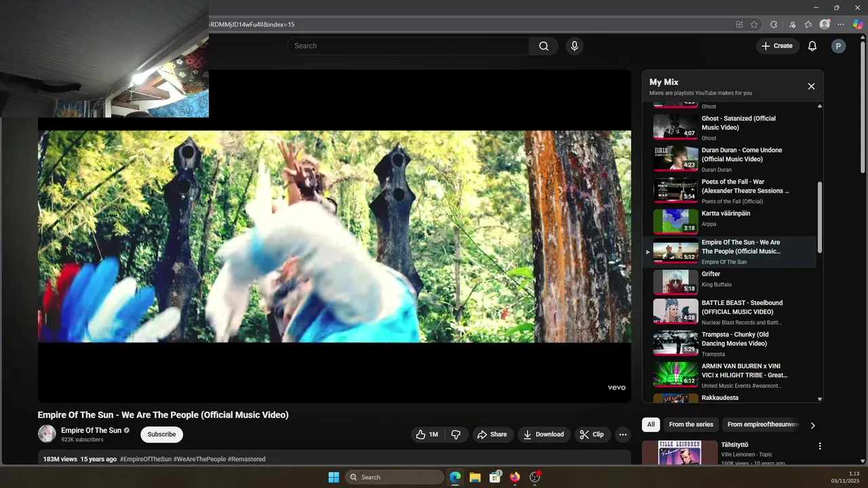Image resolution: width=868 pixels, height=488 pixels.
Task: Click the browser address bar URL
Action: 252,24
